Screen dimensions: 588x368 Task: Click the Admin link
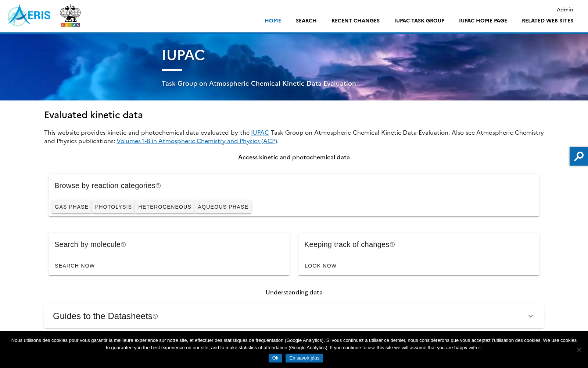565,10
